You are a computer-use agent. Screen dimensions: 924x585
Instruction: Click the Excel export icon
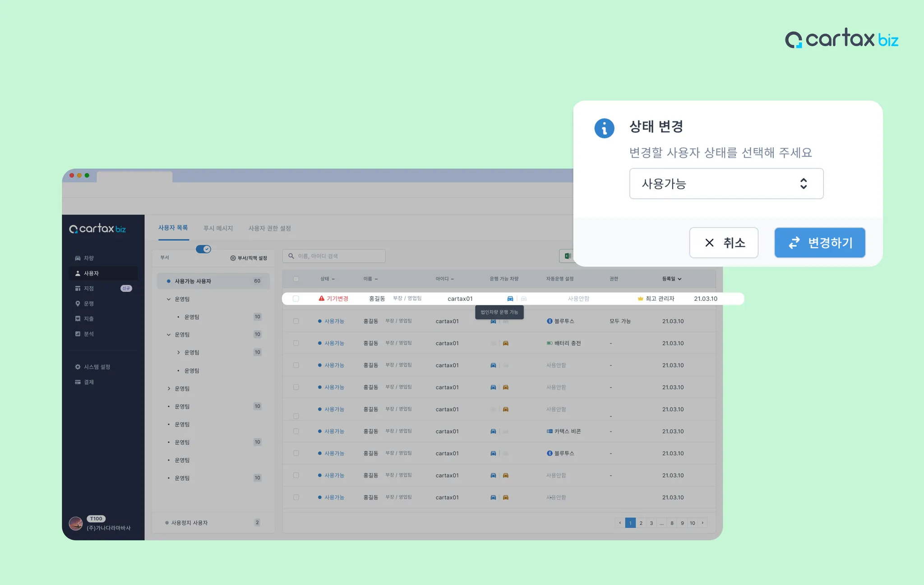tap(567, 256)
